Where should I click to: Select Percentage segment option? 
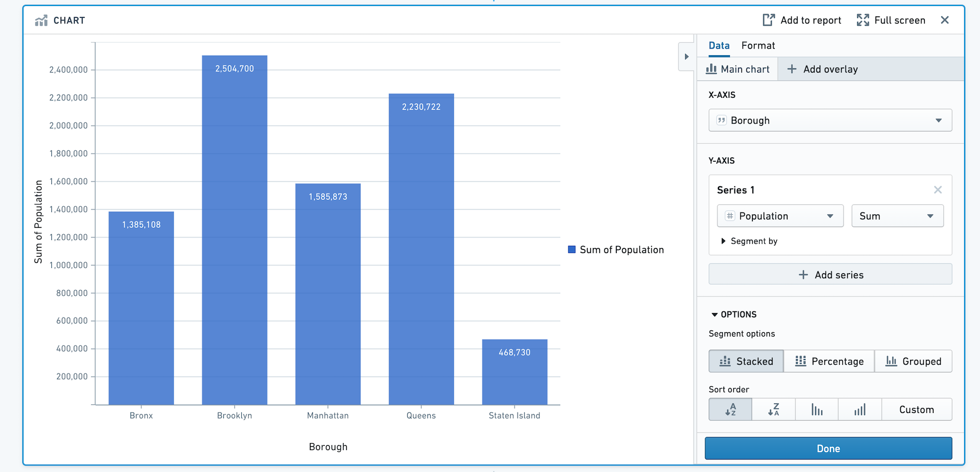click(x=829, y=361)
